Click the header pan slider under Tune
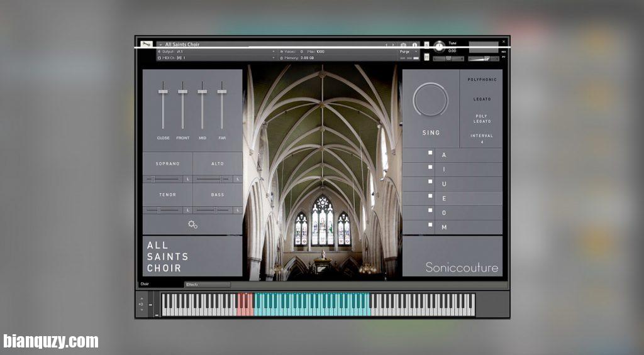This screenshot has height=355, width=644. coord(448,58)
